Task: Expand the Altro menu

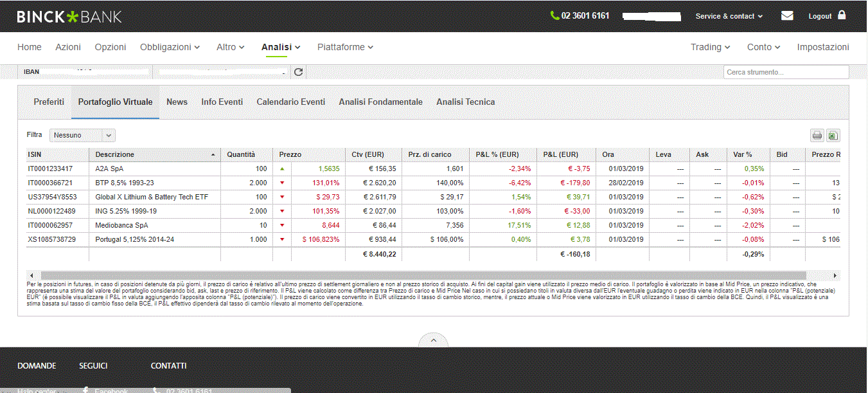Action: pos(231,47)
